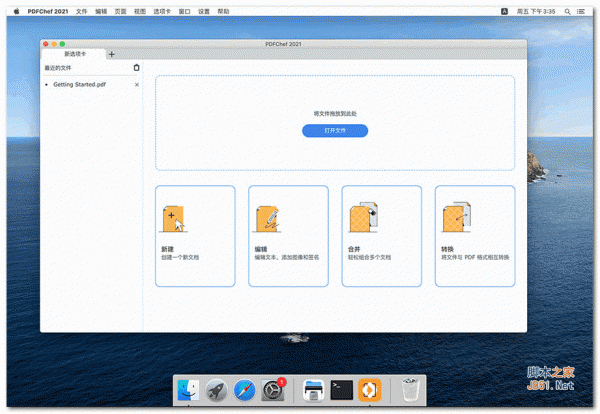The height and width of the screenshot is (414, 600).
Task: Click the 转换 card title
Action: point(447,249)
